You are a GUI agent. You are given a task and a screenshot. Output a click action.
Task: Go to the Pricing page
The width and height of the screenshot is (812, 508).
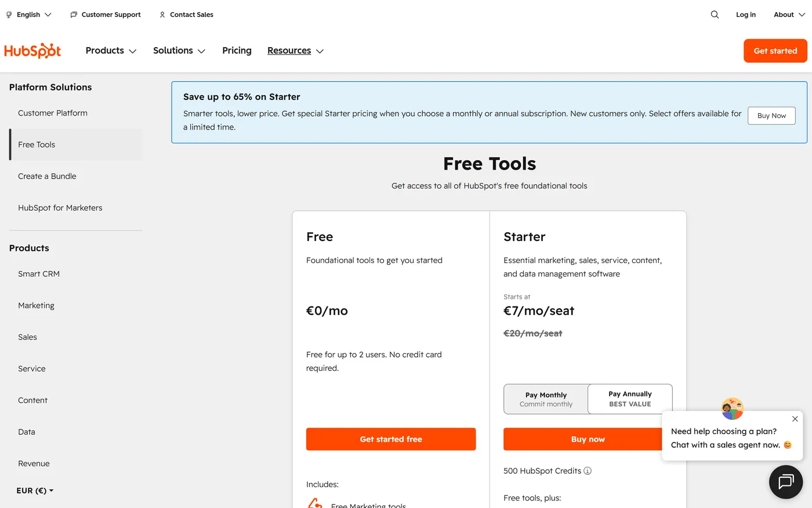pyautogui.click(x=237, y=51)
